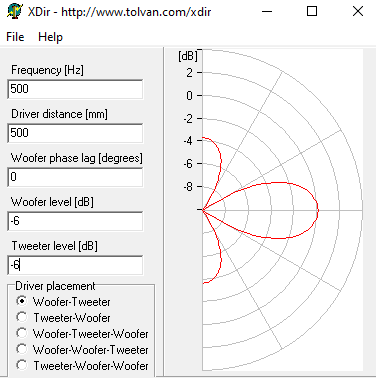This screenshot has width=376, height=378.
Task: Click the [dB] axis label on polar plot
Action: 188,56
